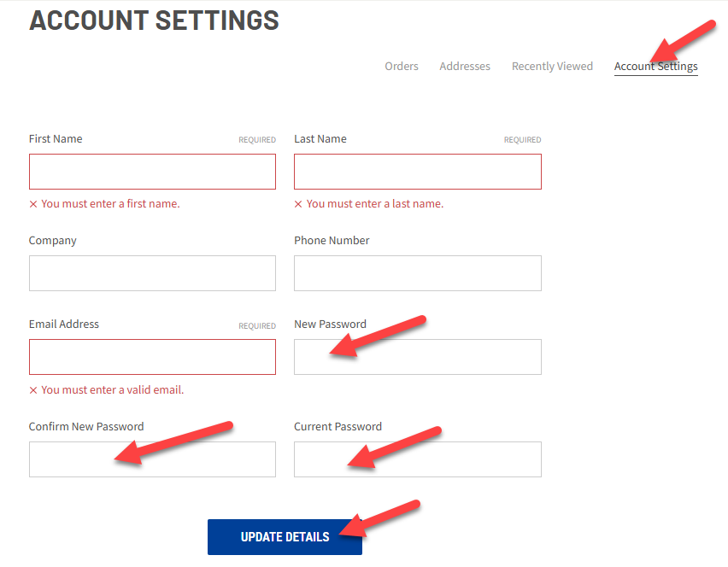Click the Account Settings page heading
728x567 pixels.
(154, 20)
